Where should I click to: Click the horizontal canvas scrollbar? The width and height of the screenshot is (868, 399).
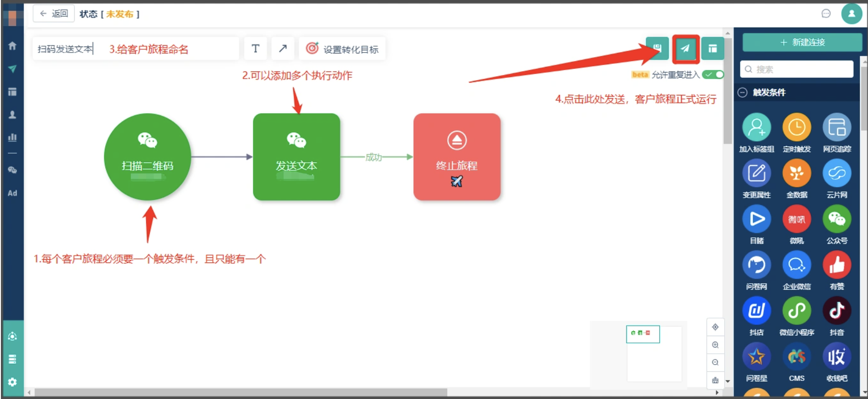(241, 392)
